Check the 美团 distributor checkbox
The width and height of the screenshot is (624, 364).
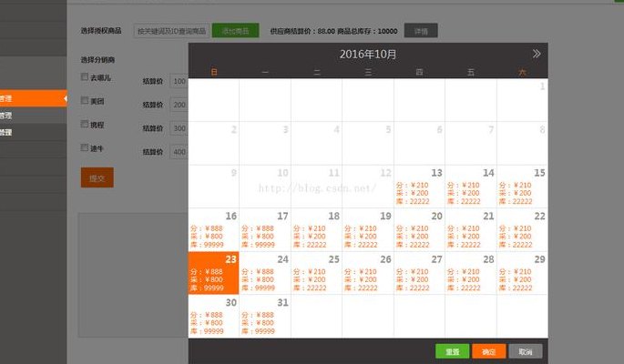(85, 100)
